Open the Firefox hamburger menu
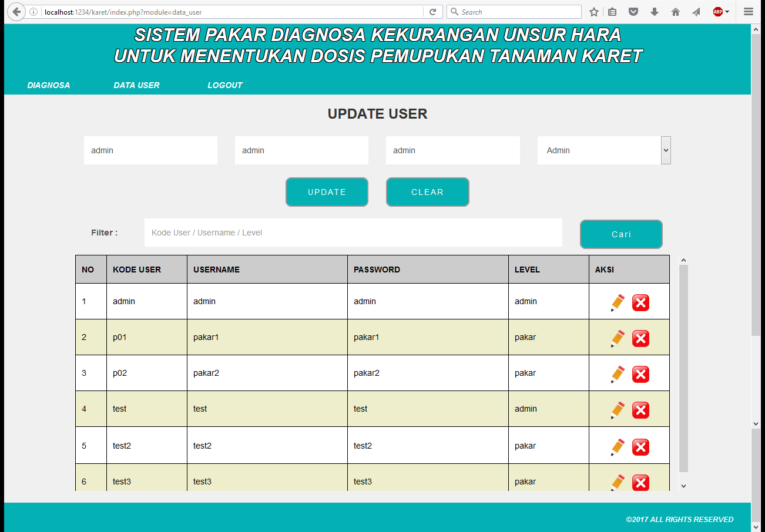 tap(748, 12)
